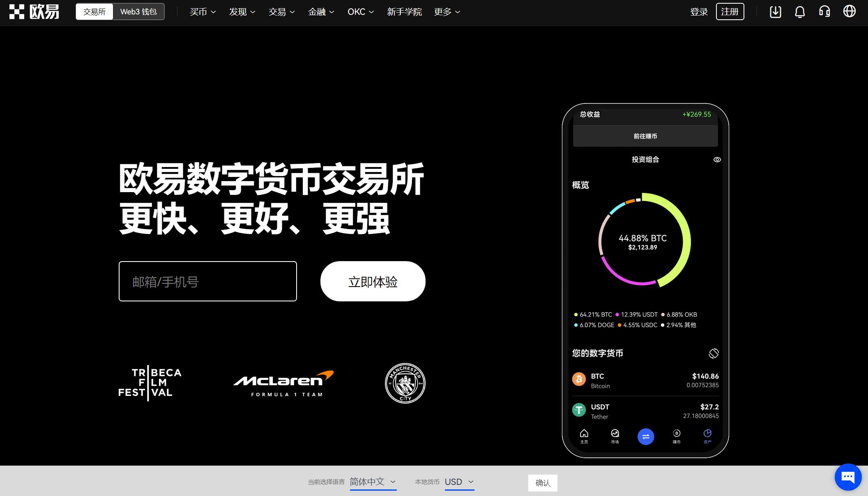Click the globe language switcher icon
Viewport: 868px width, 496px height.
[x=851, y=11]
